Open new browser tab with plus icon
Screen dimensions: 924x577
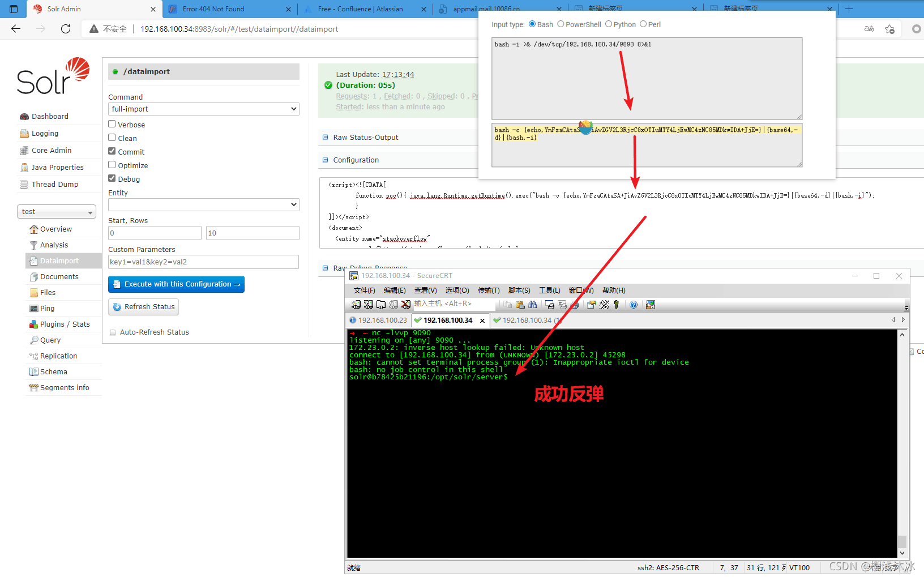pyautogui.click(x=849, y=8)
